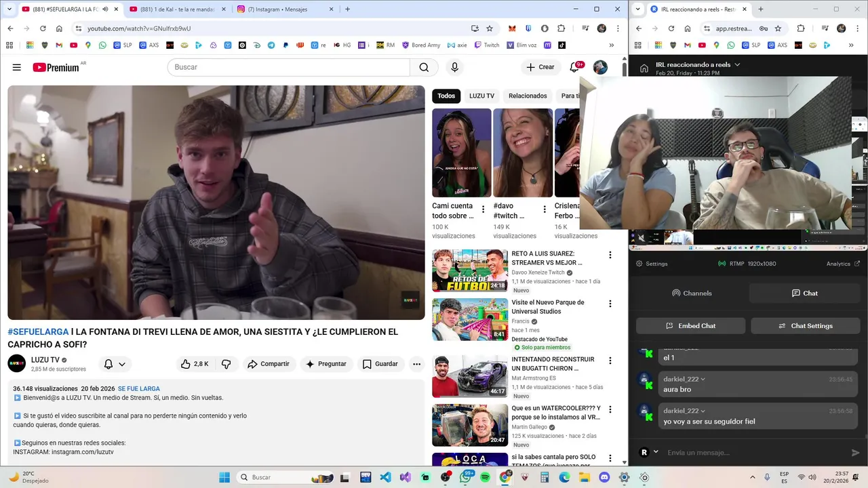868x488 pixels.
Task: Open Discord from the taskbar
Action: [x=604, y=477]
